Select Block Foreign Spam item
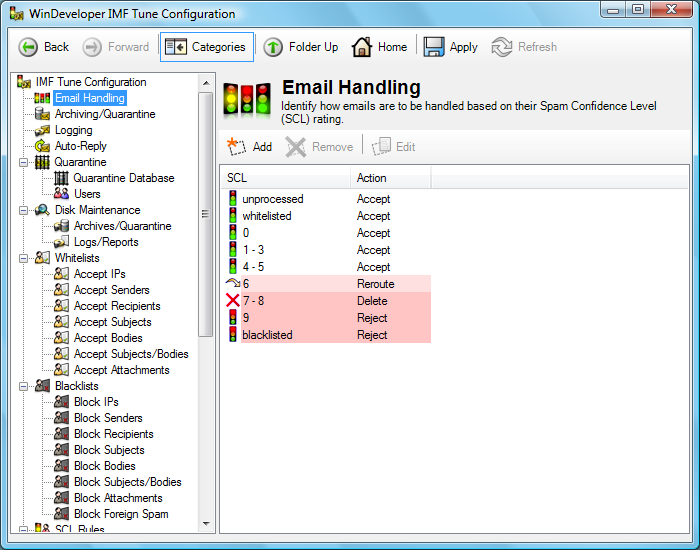Image resolution: width=700 pixels, height=550 pixels. (121, 514)
